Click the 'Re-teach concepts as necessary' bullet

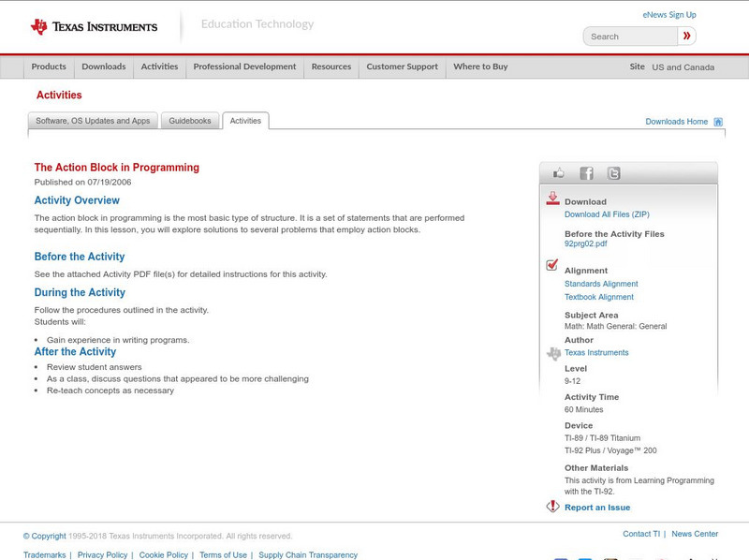click(x=110, y=391)
